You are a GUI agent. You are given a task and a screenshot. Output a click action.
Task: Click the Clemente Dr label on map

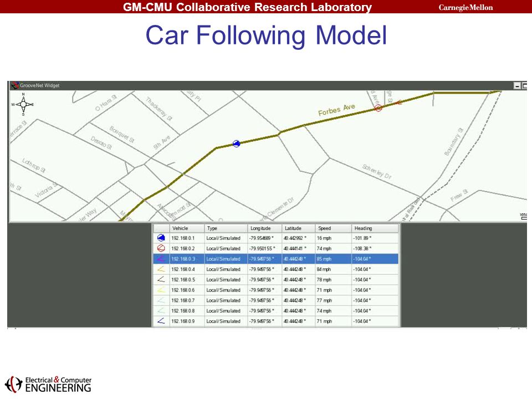tap(280, 208)
